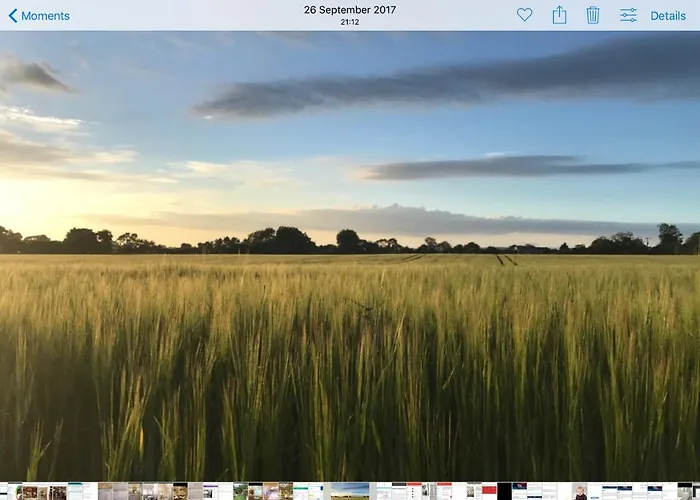Select the green garden thumbnail in filmstrip
Screen dimensions: 700x500
point(240,491)
